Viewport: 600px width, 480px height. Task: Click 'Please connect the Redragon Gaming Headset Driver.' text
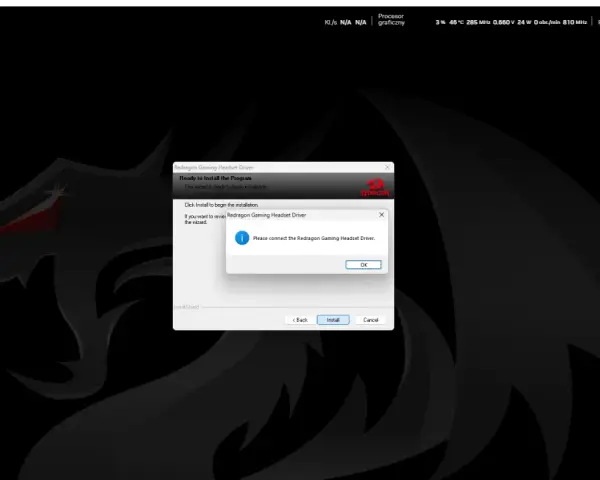[314, 238]
